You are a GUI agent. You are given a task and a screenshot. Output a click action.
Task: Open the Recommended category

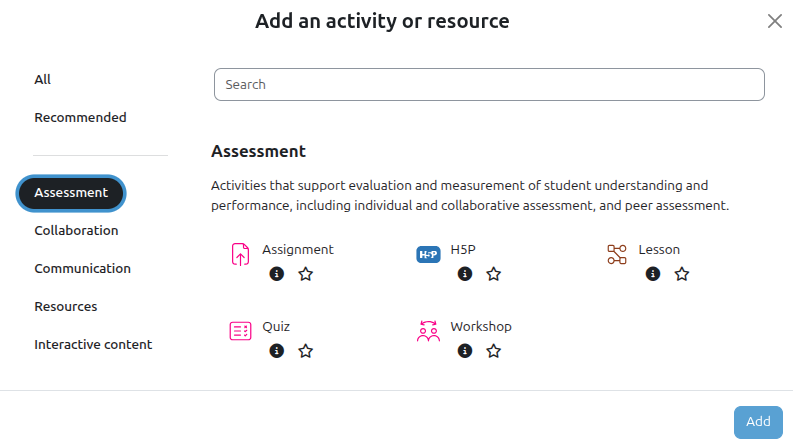(80, 117)
